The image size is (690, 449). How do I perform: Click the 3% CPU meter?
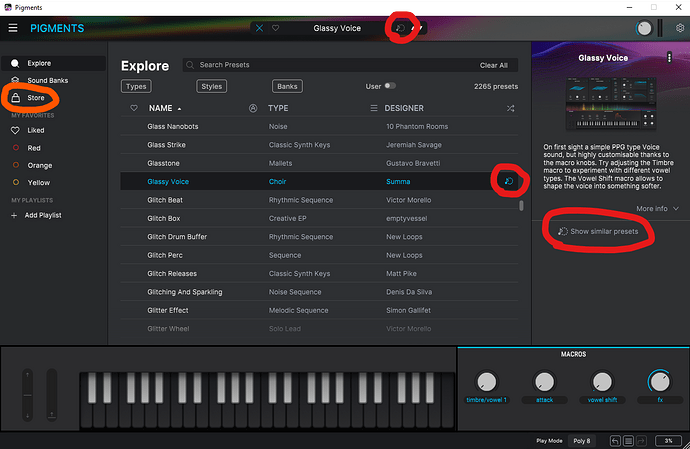point(668,441)
